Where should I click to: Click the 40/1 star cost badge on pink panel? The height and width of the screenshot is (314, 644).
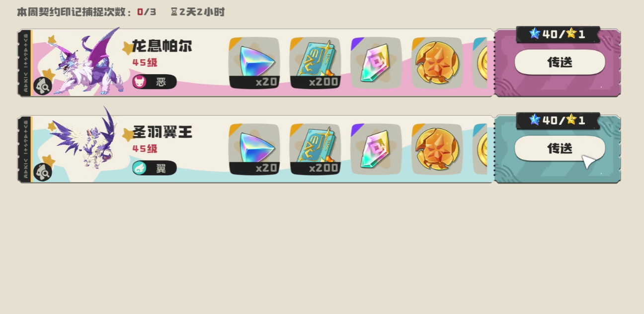pos(558,34)
